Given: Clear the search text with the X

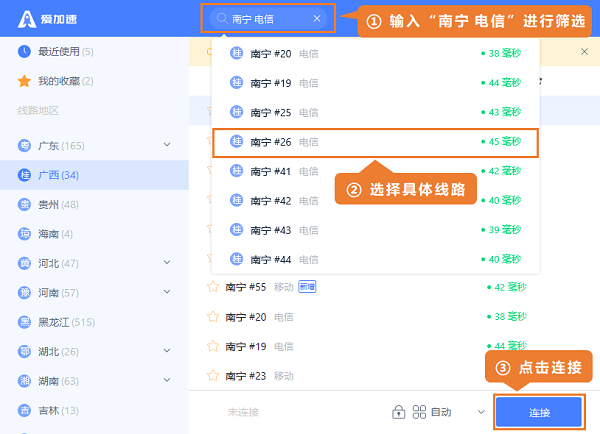Looking at the screenshot, I should tap(317, 18).
